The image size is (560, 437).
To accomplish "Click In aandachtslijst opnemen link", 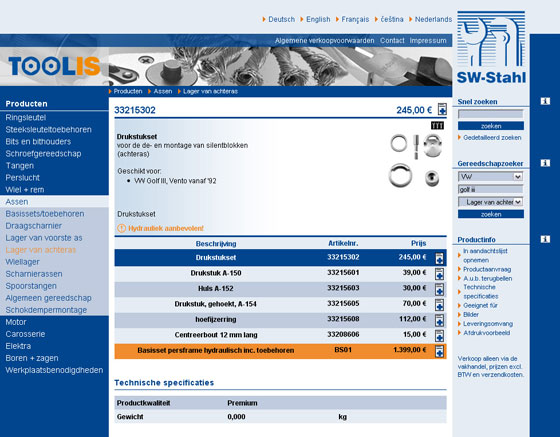I will tap(485, 256).
